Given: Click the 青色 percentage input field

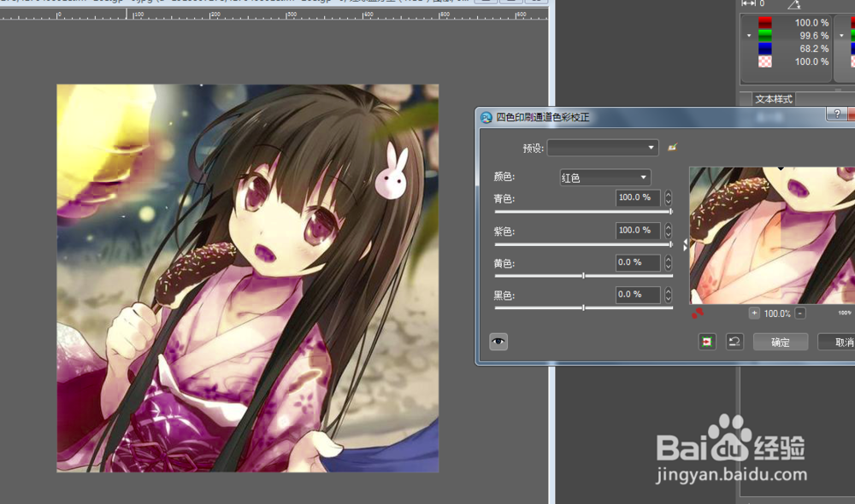Looking at the screenshot, I should coord(638,197).
